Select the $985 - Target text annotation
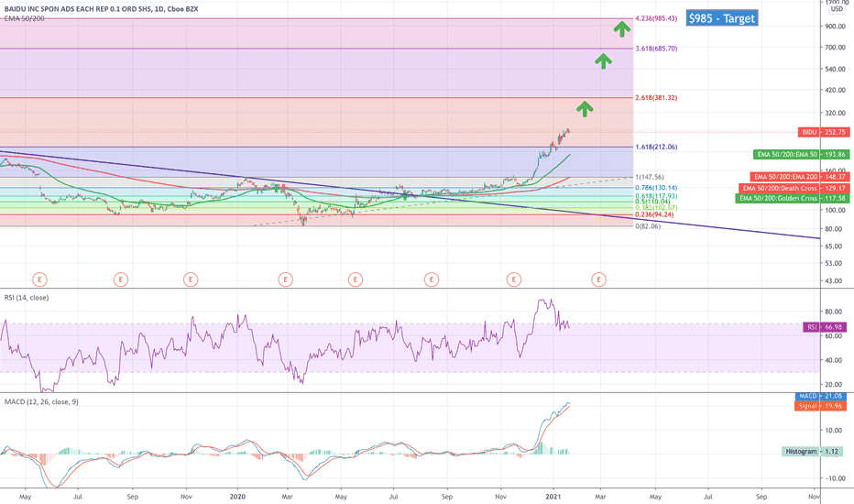The image size is (854, 504). pos(722,18)
